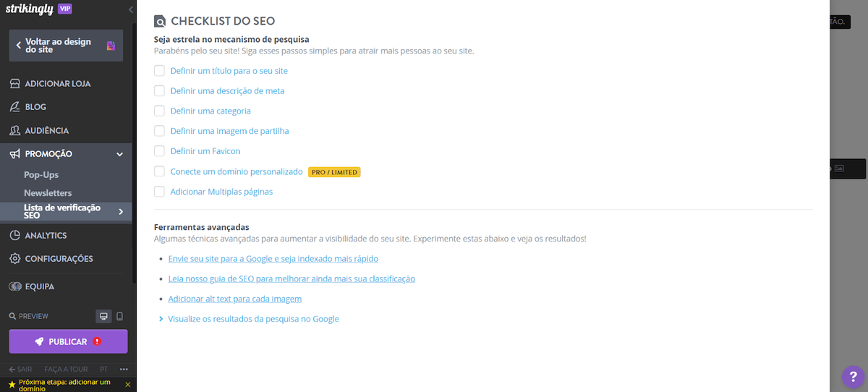Check 'Definir uma categoria' box
Screen dimensions: 868x392
point(159,111)
